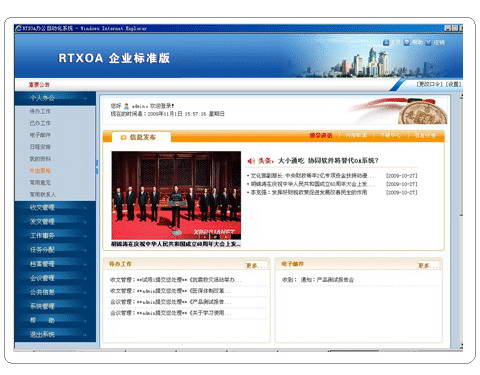Open 已办工作 in the sidebar
The height and width of the screenshot is (375, 480).
click(40, 123)
